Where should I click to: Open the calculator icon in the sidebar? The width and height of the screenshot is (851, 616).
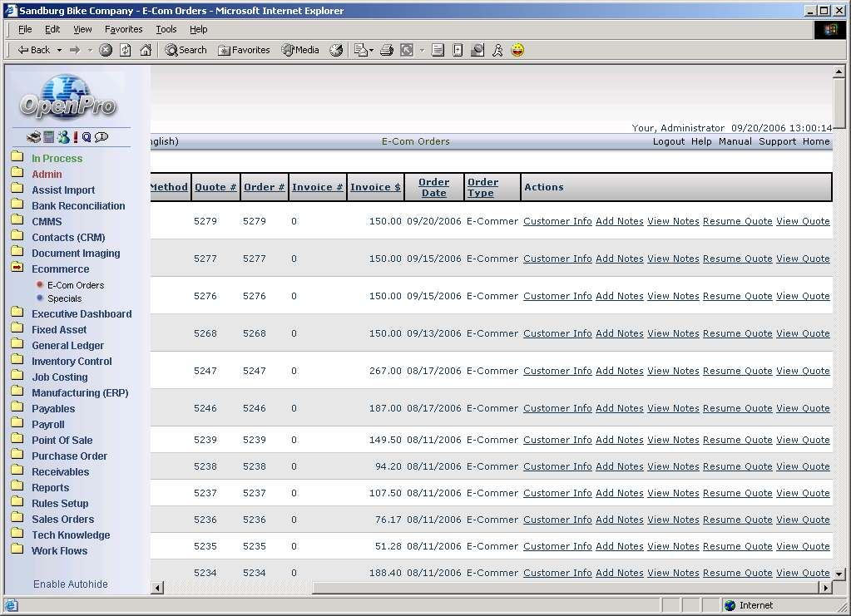tap(48, 137)
